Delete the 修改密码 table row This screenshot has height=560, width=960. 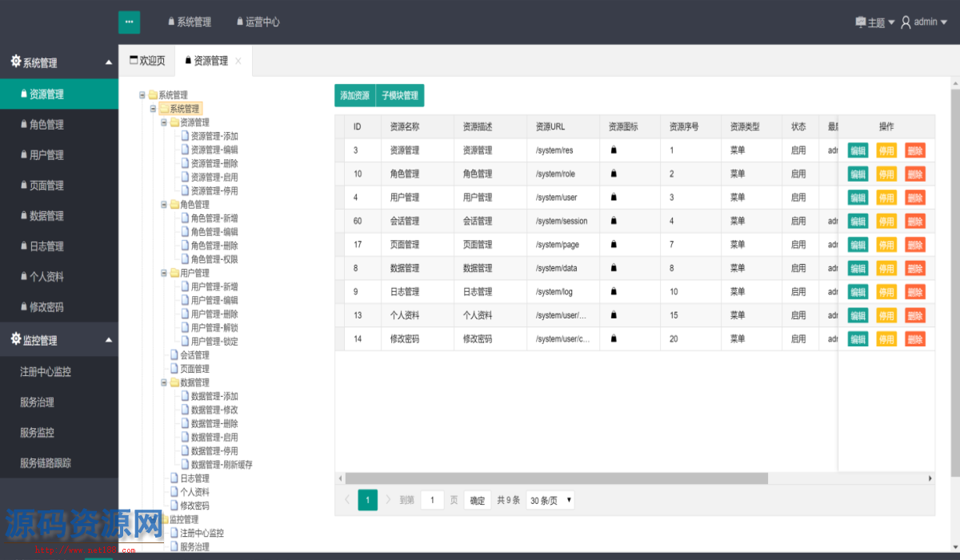coord(915,339)
